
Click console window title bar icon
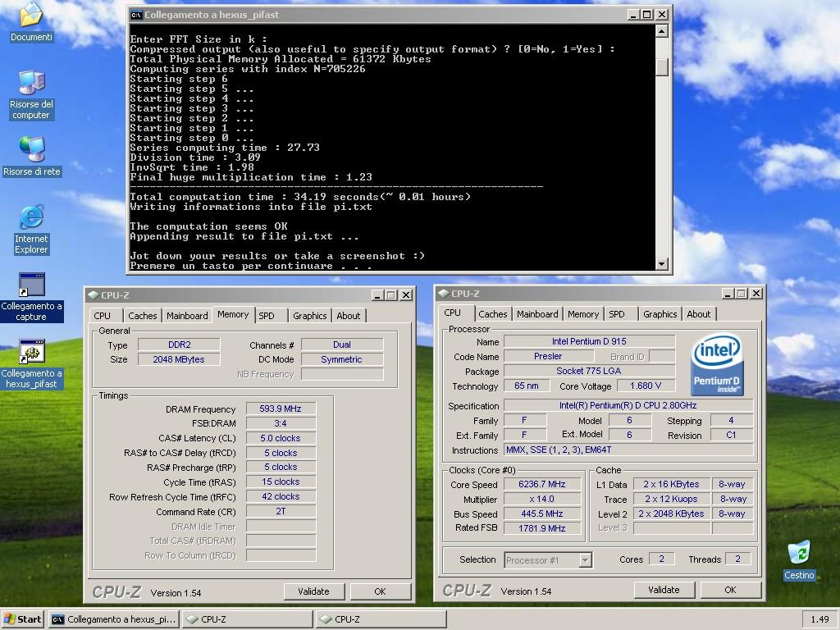tap(137, 15)
